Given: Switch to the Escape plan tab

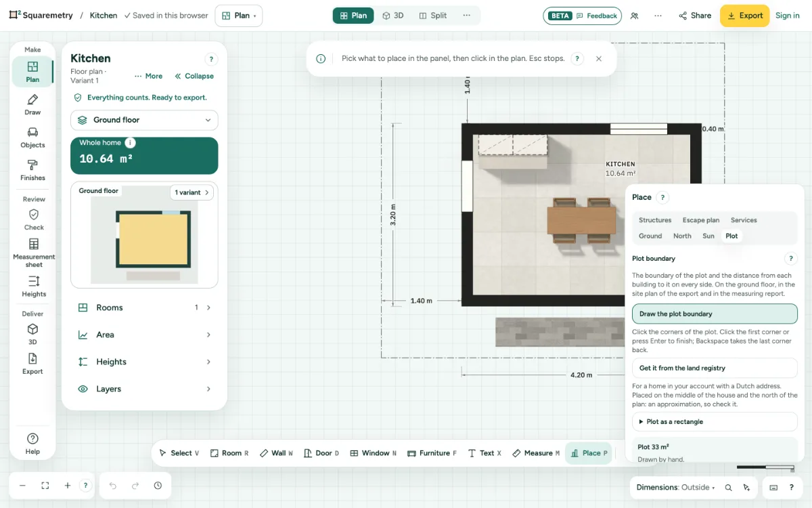Looking at the screenshot, I should 700,220.
